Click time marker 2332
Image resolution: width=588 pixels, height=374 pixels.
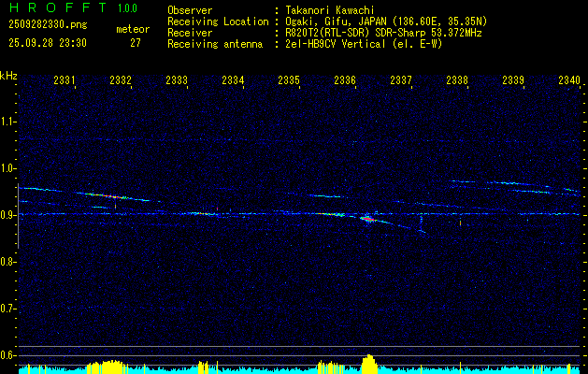pyautogui.click(x=121, y=79)
